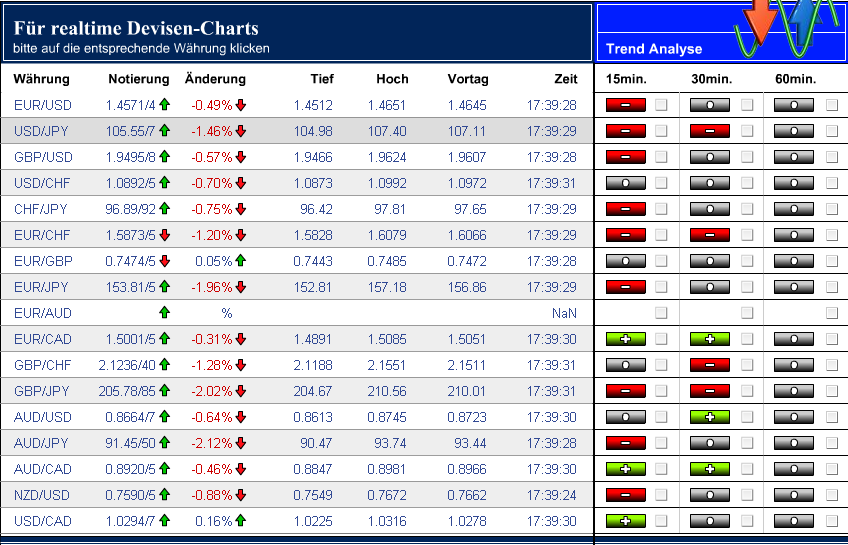Click the red 30min. trend indicator for USD/JPY
848x545 pixels.
(x=710, y=130)
